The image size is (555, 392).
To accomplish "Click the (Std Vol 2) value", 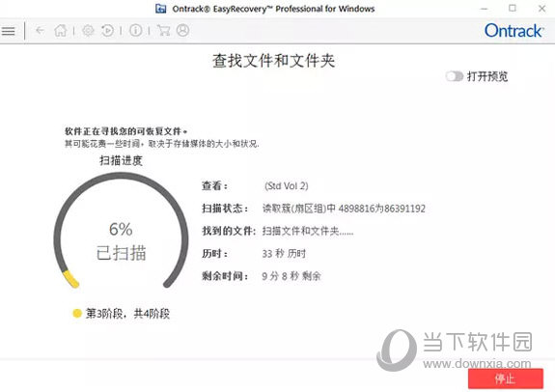I will tap(287, 186).
